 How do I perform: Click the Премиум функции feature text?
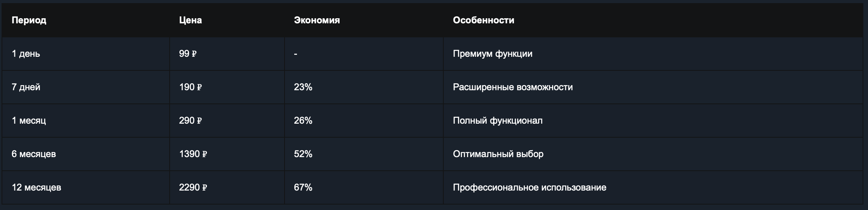pos(493,54)
